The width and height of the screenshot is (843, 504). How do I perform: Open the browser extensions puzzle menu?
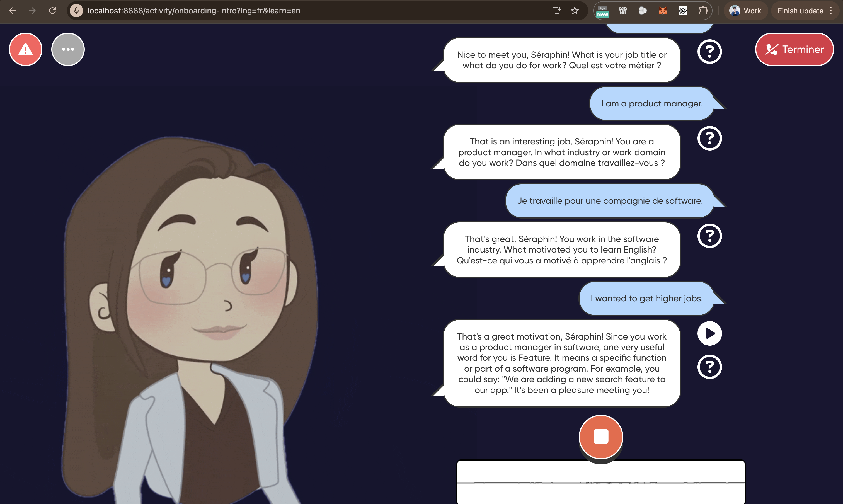(x=703, y=11)
